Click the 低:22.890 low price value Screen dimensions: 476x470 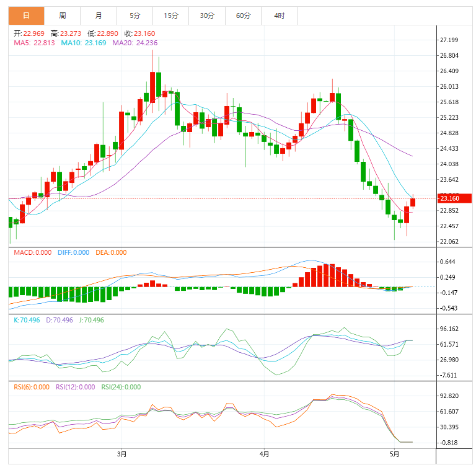103,33
